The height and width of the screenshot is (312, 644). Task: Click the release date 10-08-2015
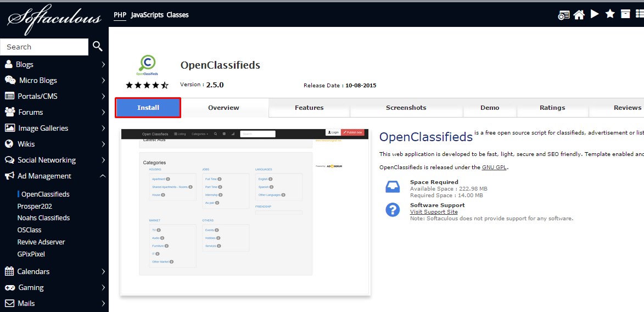pos(361,86)
